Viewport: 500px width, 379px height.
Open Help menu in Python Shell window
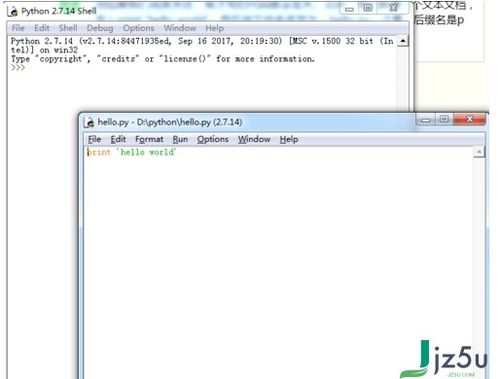point(214,28)
